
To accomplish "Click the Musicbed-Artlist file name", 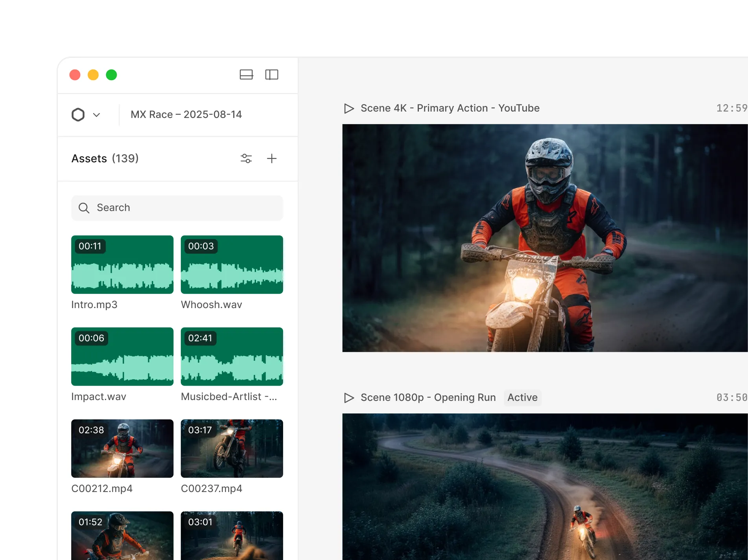I will (x=229, y=397).
